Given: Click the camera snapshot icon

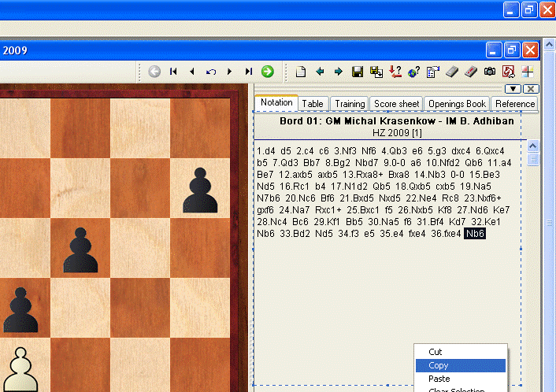Looking at the screenshot, I should pyautogui.click(x=490, y=72).
